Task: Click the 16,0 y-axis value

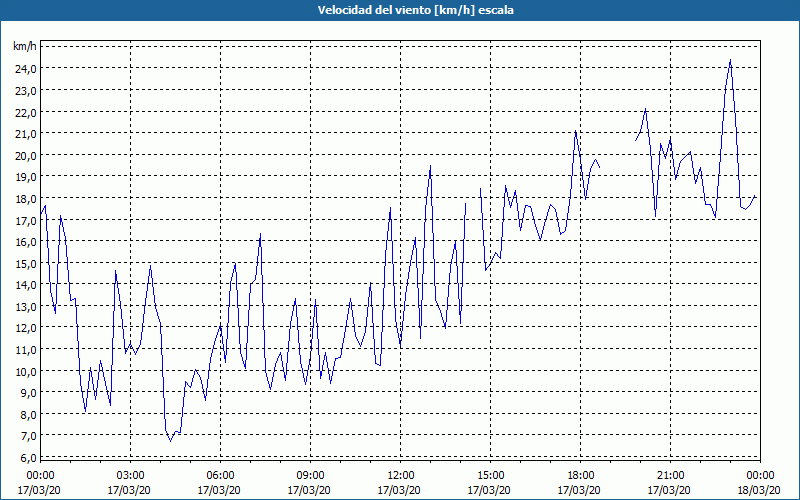Action: pyautogui.click(x=25, y=241)
